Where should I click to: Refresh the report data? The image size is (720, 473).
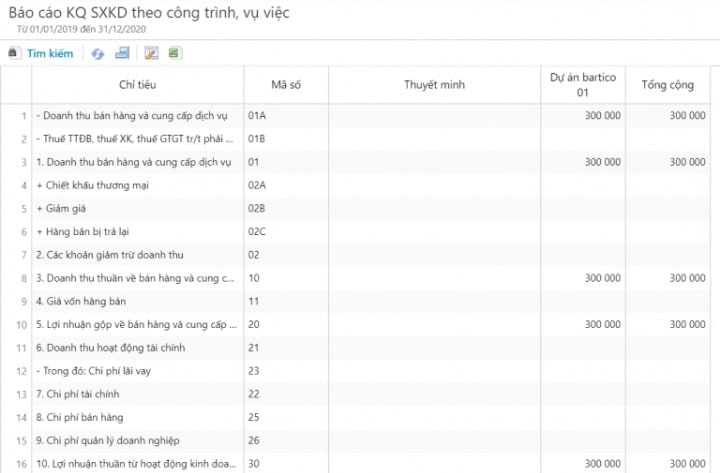pyautogui.click(x=97, y=54)
